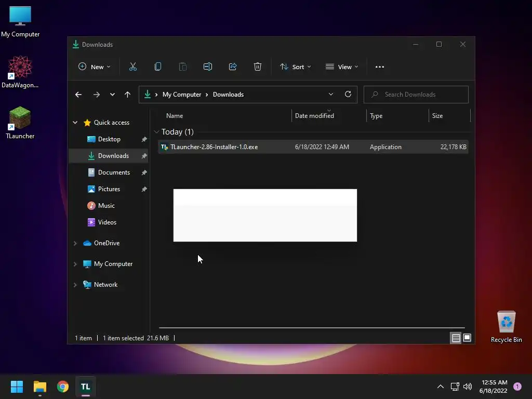Click My Computer in address path
This screenshot has width=532, height=399.
point(181,95)
